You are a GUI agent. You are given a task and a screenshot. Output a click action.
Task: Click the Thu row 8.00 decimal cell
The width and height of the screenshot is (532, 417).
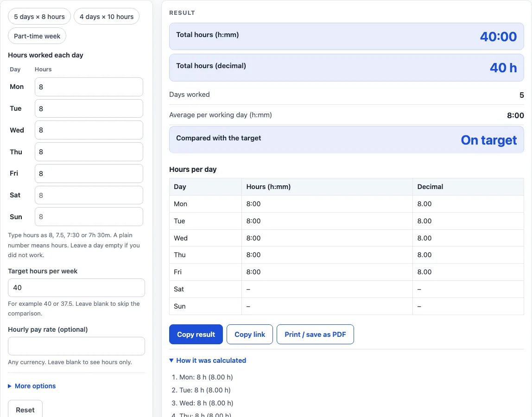click(x=468, y=255)
